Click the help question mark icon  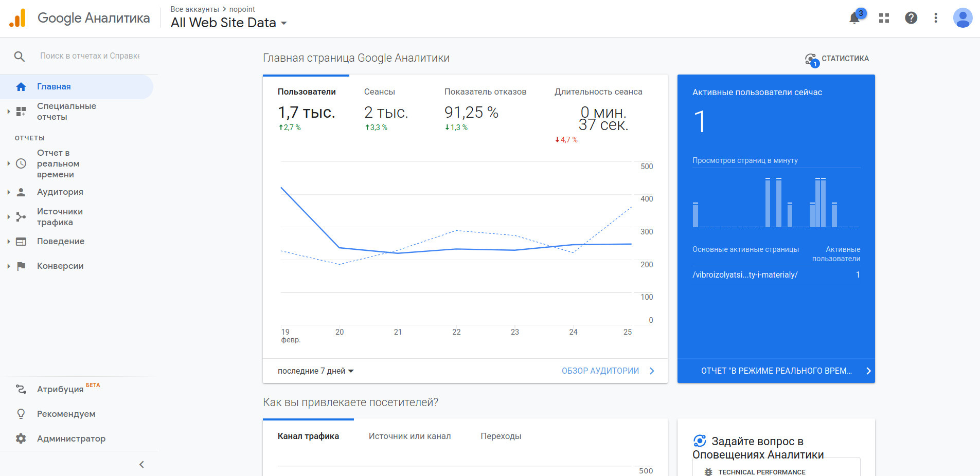[911, 19]
